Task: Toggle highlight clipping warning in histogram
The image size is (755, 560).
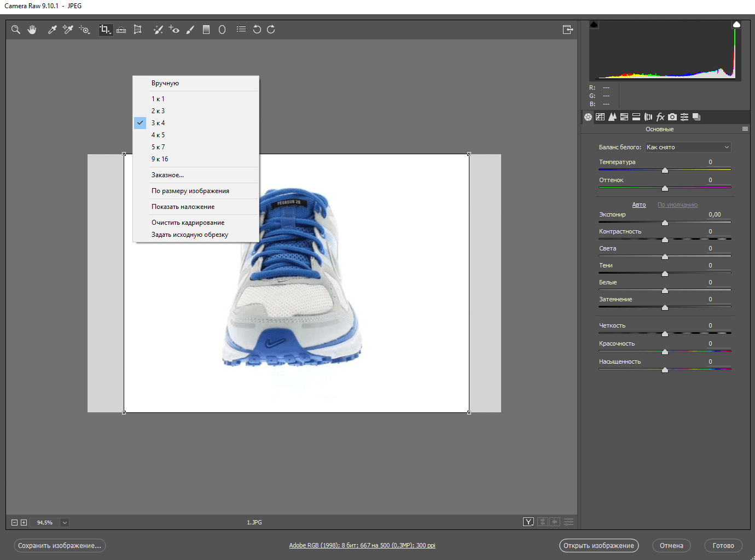Action: [736, 25]
